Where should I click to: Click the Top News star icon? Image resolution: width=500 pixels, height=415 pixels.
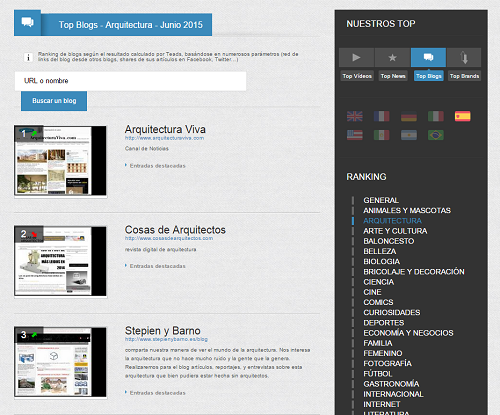coord(393,57)
